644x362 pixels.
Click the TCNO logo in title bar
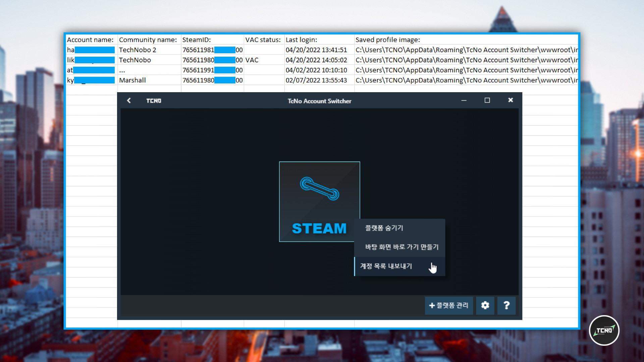click(x=154, y=101)
